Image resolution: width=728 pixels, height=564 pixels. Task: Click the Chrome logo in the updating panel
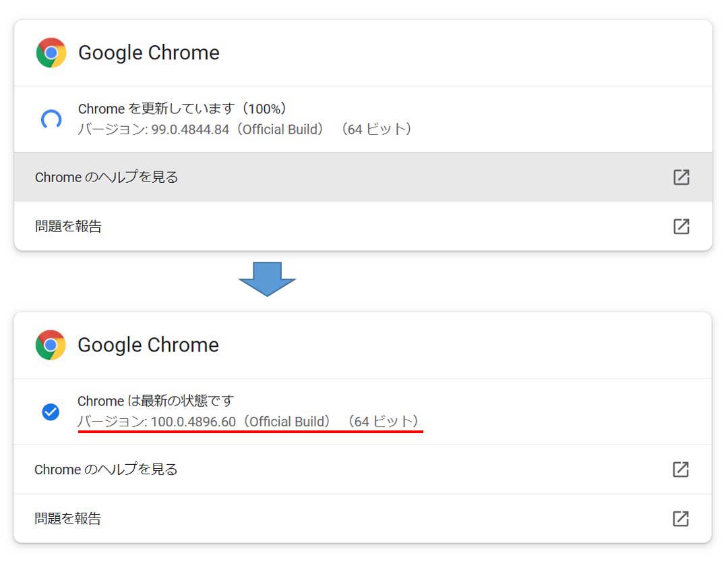point(51,53)
